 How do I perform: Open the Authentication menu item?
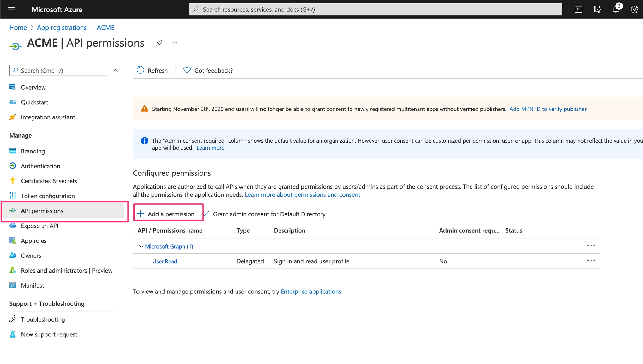(x=40, y=166)
